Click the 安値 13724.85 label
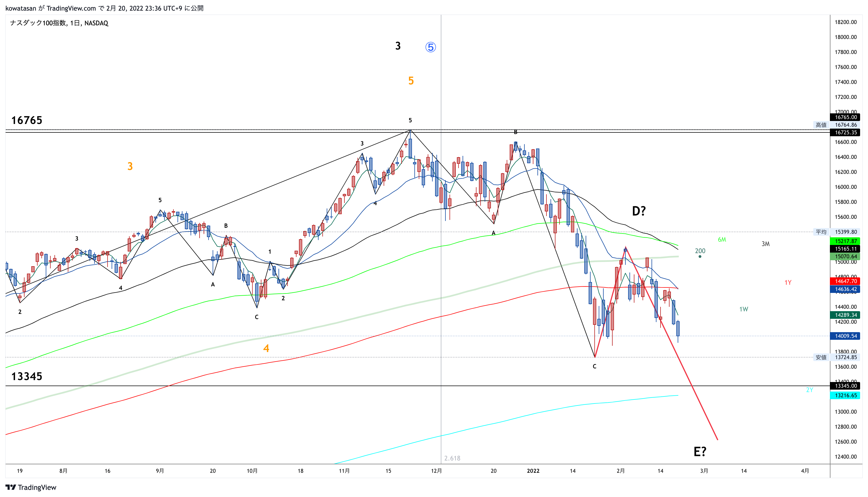The width and height of the screenshot is (868, 497). point(836,357)
